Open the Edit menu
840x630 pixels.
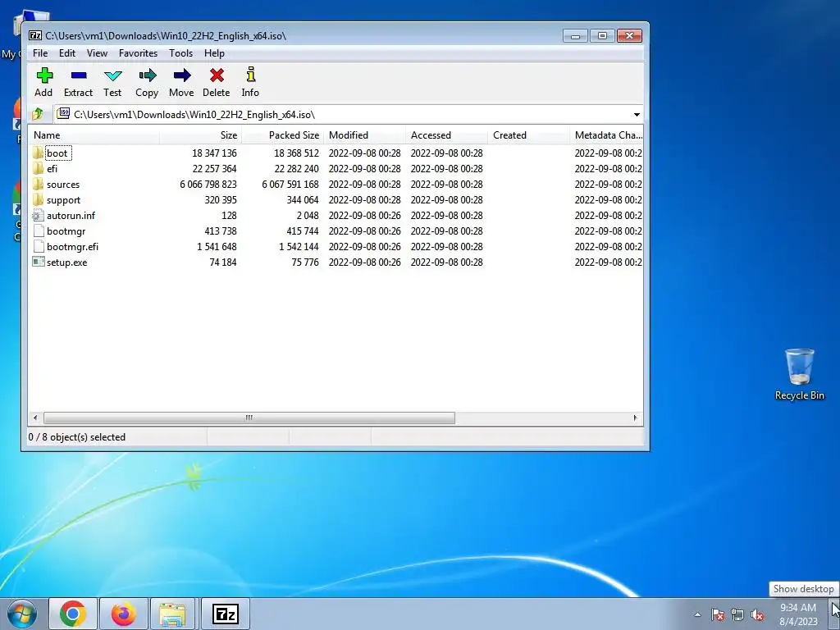(67, 53)
